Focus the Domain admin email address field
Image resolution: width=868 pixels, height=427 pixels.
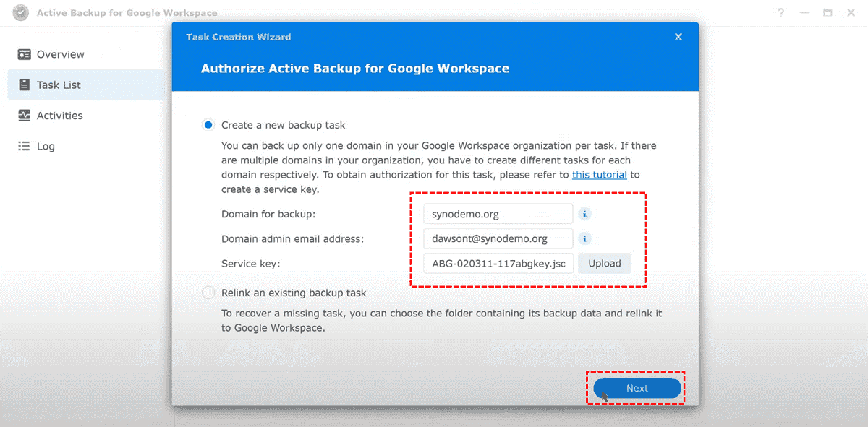498,238
